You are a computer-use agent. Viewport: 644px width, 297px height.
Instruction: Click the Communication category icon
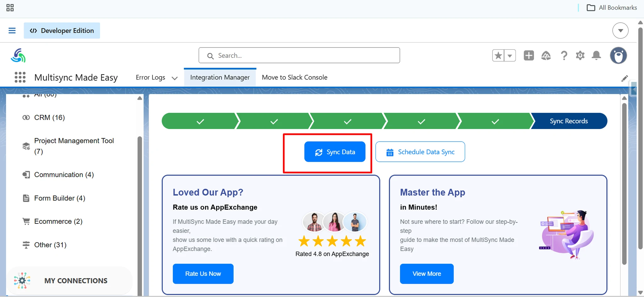coord(26,175)
